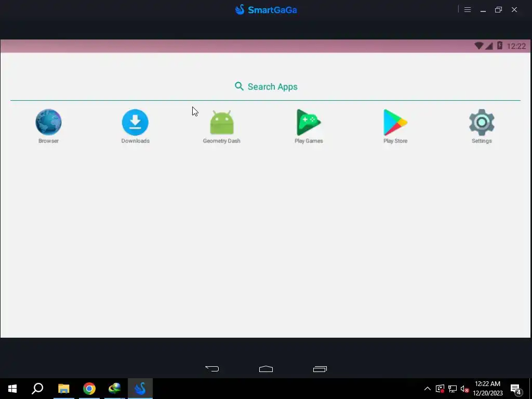Click SmartGaGa taskbar icon
Viewport: 532px width, 399px height.
coord(140,389)
